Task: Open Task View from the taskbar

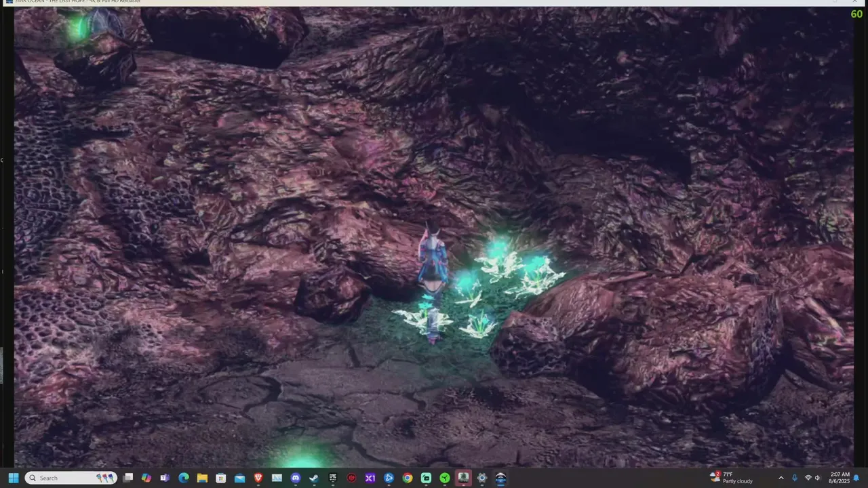Action: point(127,478)
